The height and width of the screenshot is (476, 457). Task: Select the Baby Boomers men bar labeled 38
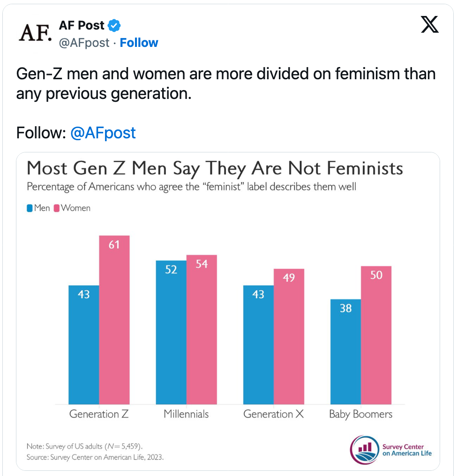(345, 351)
